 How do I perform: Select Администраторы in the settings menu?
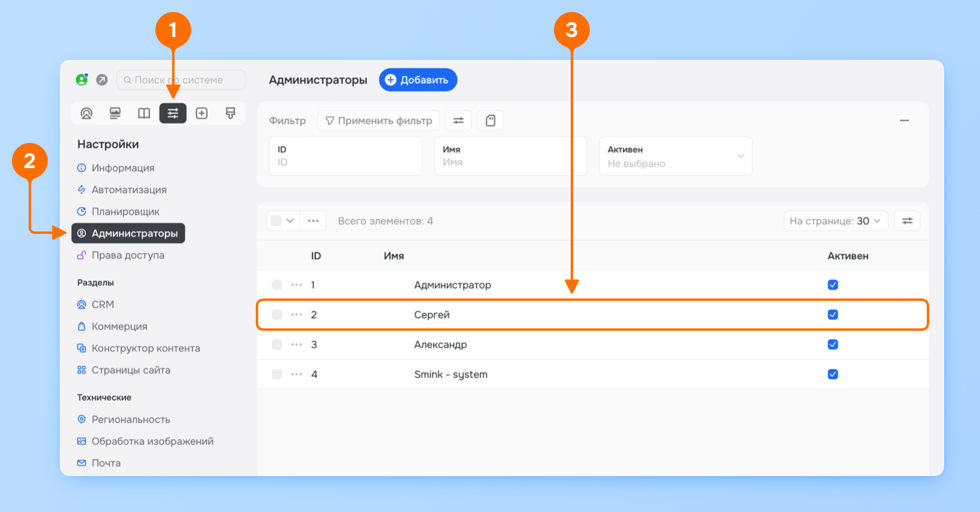pyautogui.click(x=128, y=233)
